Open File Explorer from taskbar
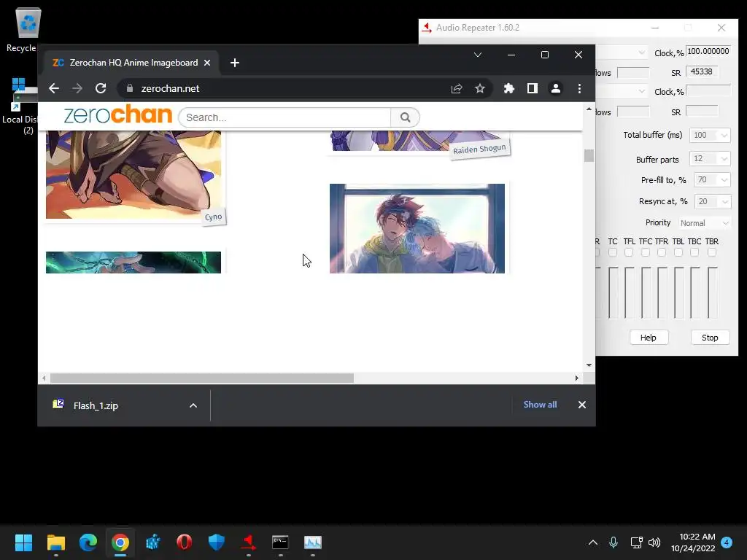Screen dimensions: 747x560 tap(56, 542)
